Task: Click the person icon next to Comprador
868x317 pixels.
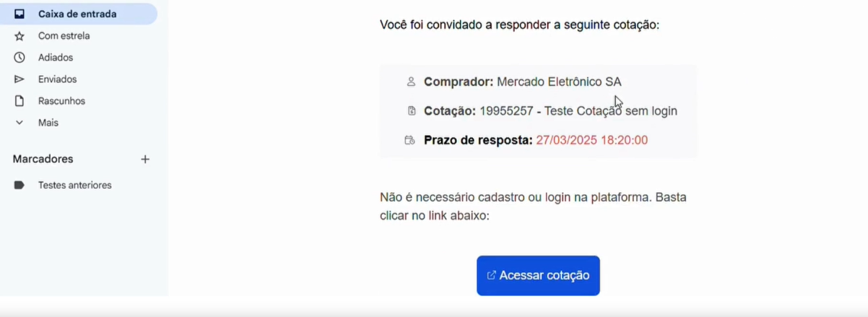Action: pos(411,82)
